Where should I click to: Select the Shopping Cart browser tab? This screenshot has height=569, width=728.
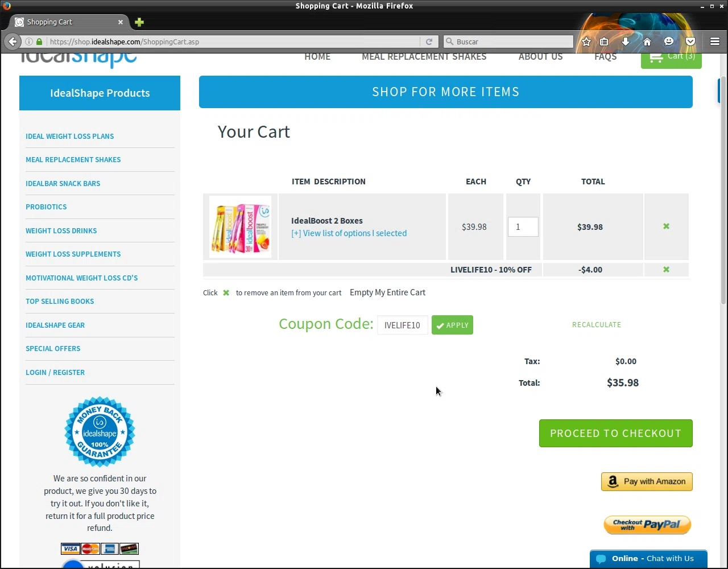pos(68,22)
